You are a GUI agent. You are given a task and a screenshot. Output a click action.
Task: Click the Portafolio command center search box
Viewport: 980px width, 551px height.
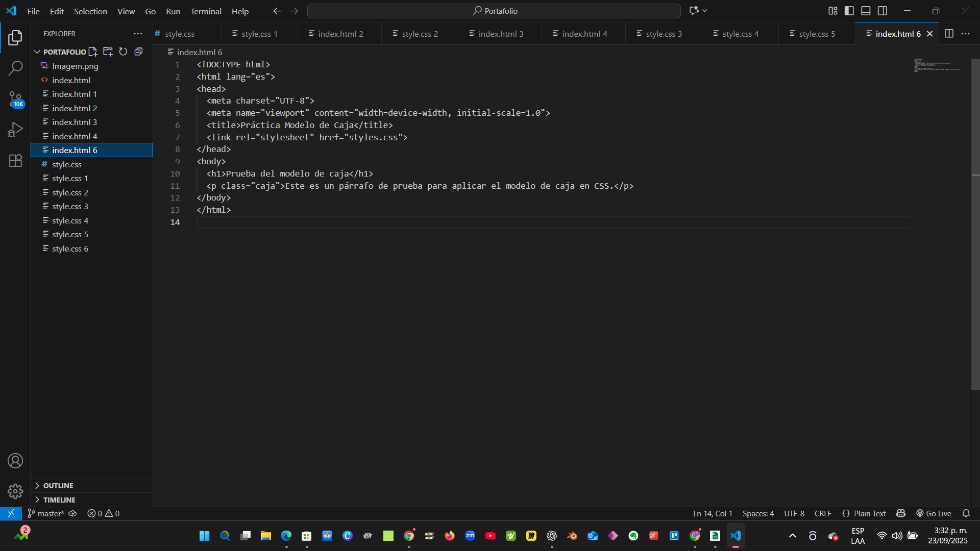pos(494,11)
